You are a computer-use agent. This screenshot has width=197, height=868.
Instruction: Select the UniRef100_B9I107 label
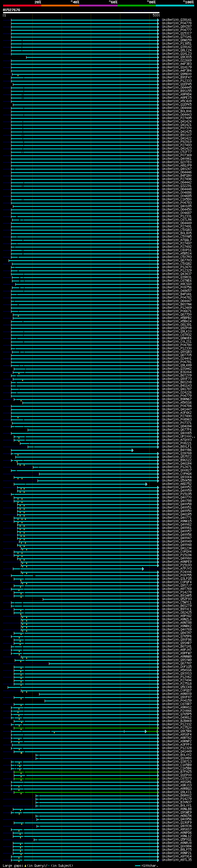pos(177,135)
